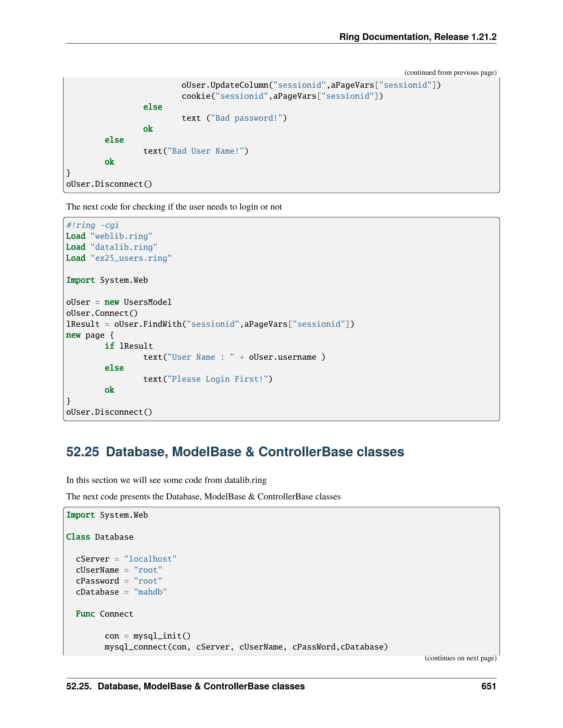
Task: Click the sentence "In this section we will see some code from datalib.ring"
Action: [166, 480]
